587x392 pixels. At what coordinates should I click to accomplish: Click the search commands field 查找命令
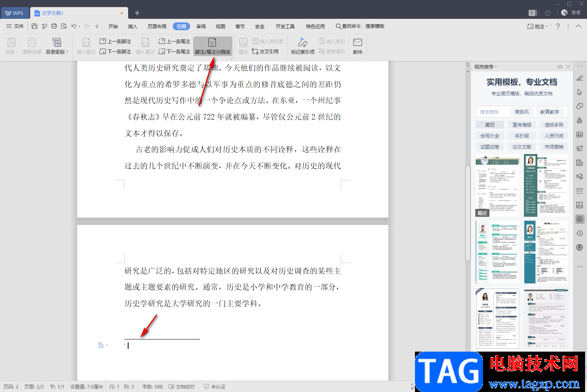[x=360, y=26]
